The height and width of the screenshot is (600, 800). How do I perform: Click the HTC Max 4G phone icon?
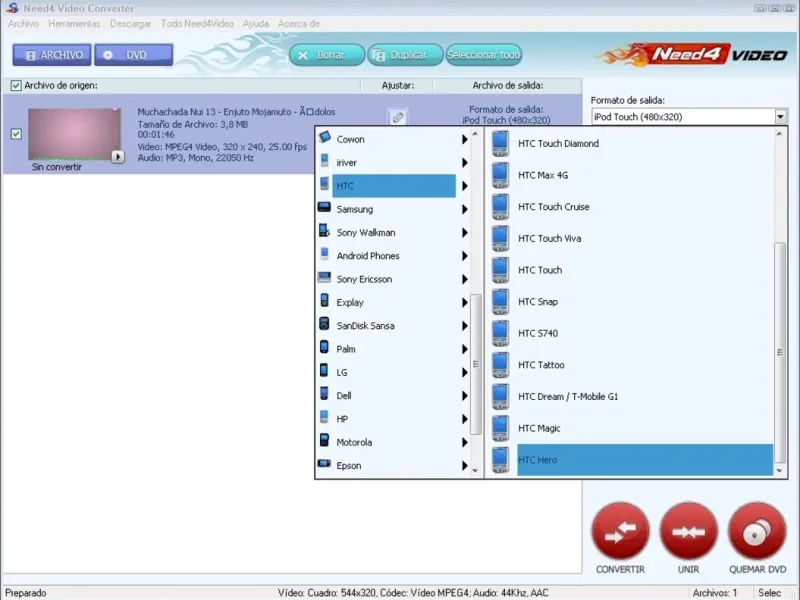[501, 175]
